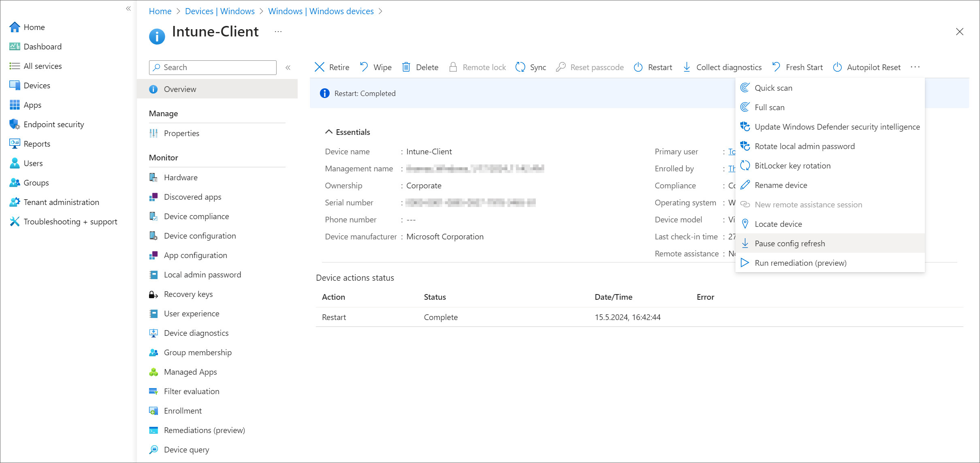Click the device menu Search box
The width and height of the screenshot is (980, 463).
(x=213, y=68)
